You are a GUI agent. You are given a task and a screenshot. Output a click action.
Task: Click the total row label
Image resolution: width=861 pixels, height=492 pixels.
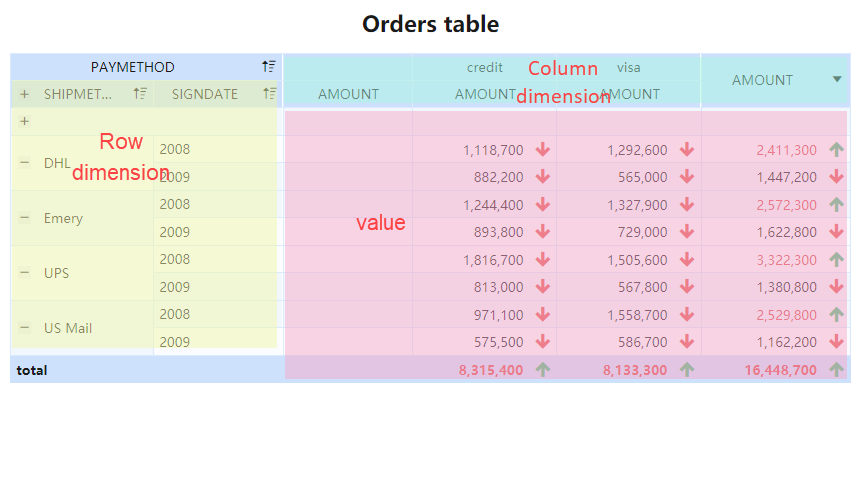pos(32,370)
